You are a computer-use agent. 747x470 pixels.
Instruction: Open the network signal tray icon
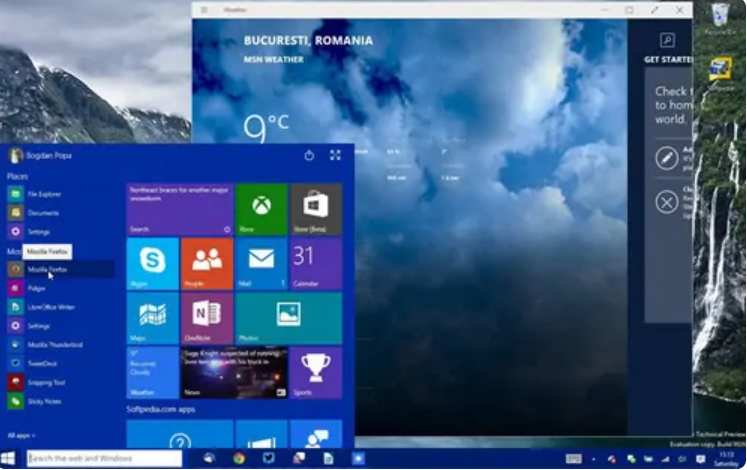(x=666, y=459)
